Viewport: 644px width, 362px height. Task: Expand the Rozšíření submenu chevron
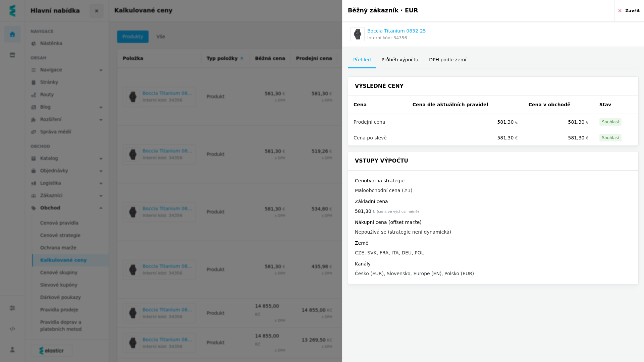click(101, 120)
